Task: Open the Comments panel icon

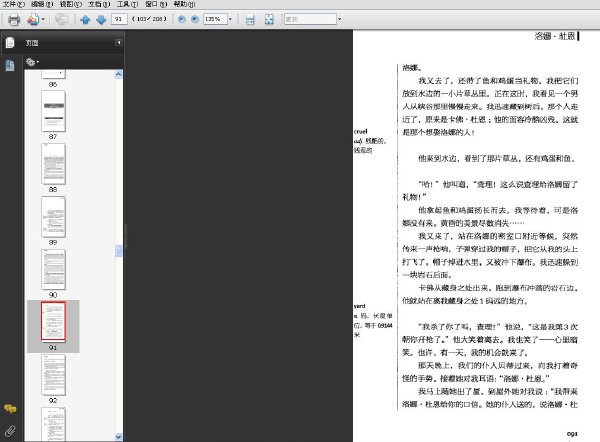Action: point(10,409)
